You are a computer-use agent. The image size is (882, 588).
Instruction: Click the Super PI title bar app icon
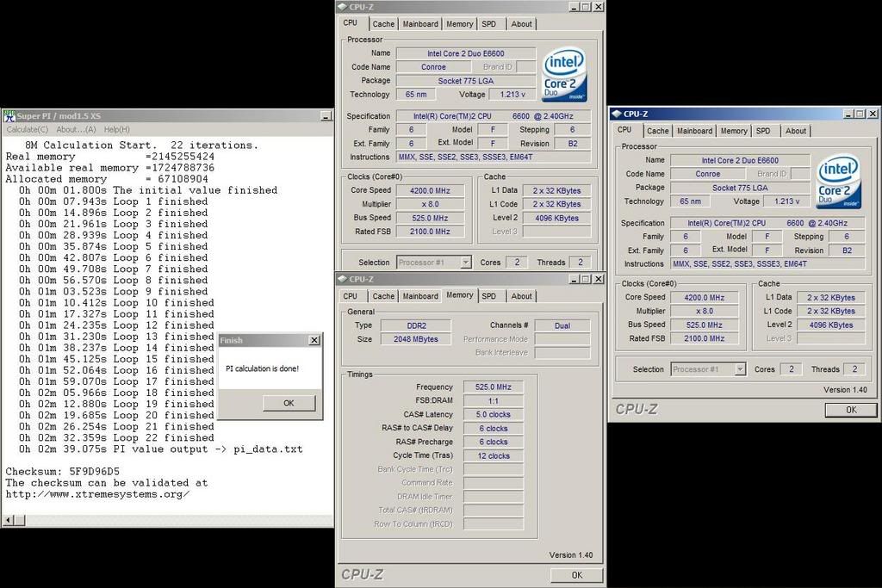9,115
